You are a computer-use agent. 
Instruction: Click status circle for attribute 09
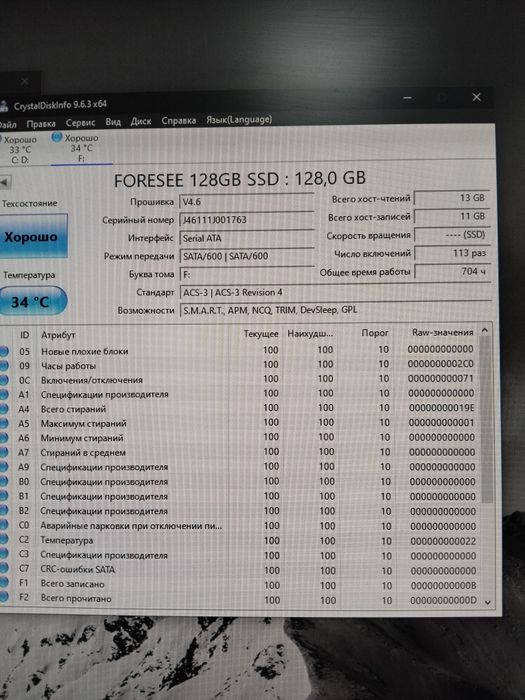tap(4, 366)
